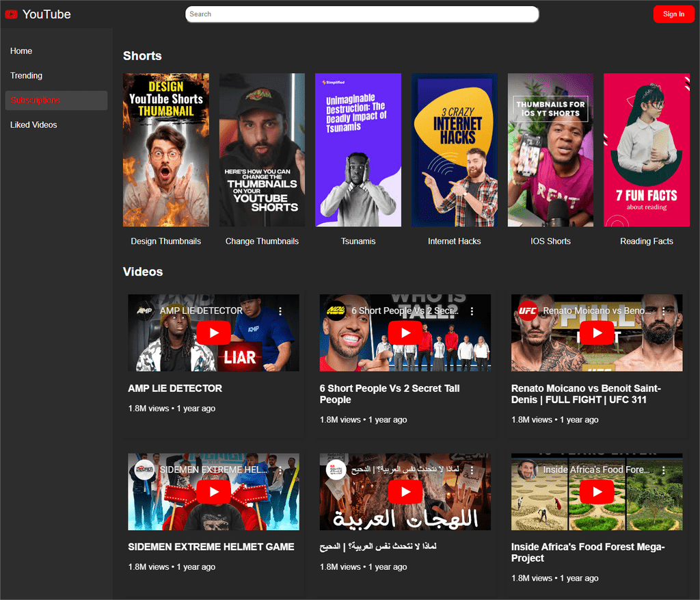Click views text under Renato Moicano video
The height and width of the screenshot is (600, 700).
tap(555, 420)
